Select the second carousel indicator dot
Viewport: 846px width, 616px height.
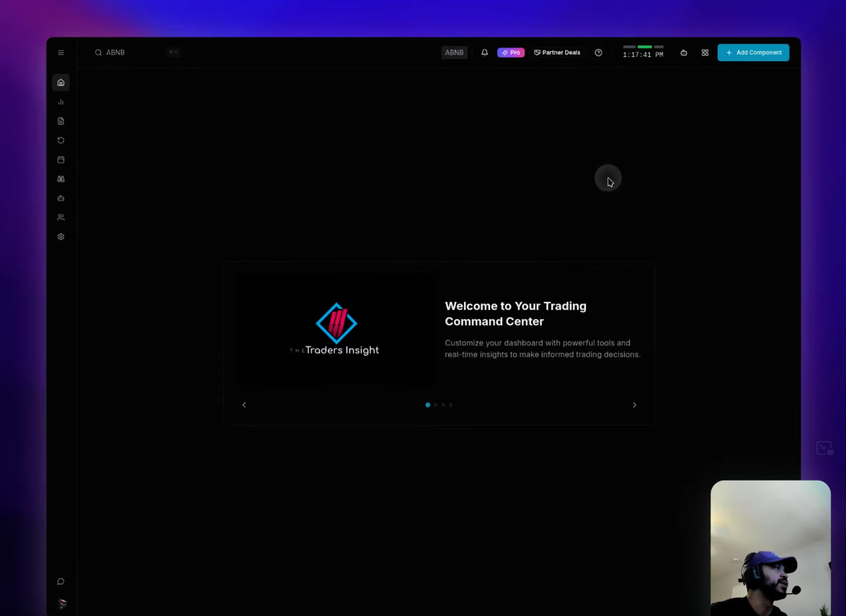[x=435, y=405]
